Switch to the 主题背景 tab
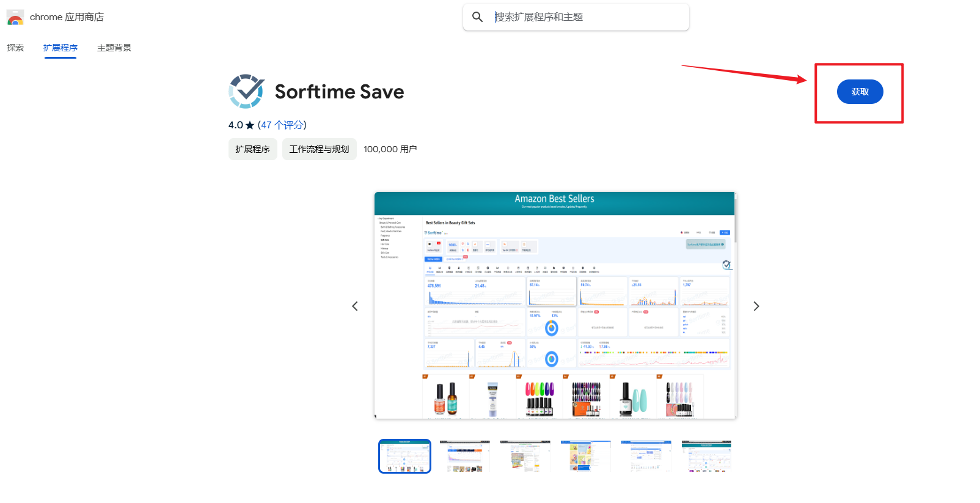 (114, 48)
